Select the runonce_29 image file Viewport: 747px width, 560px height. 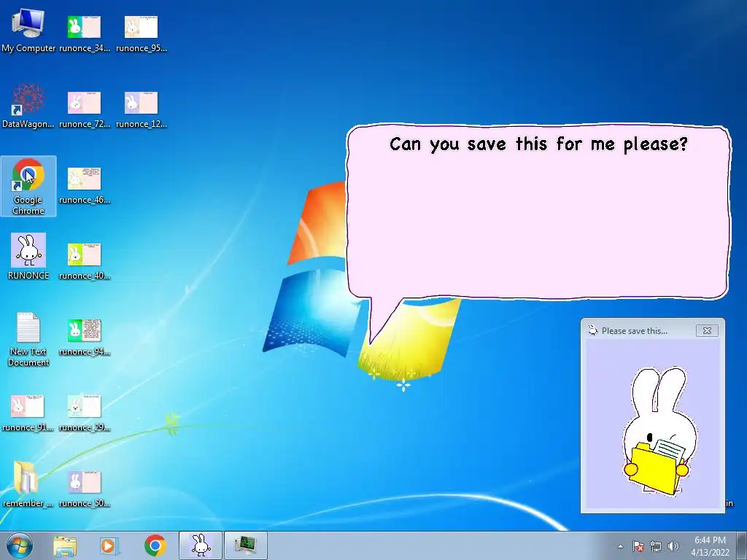click(85, 412)
